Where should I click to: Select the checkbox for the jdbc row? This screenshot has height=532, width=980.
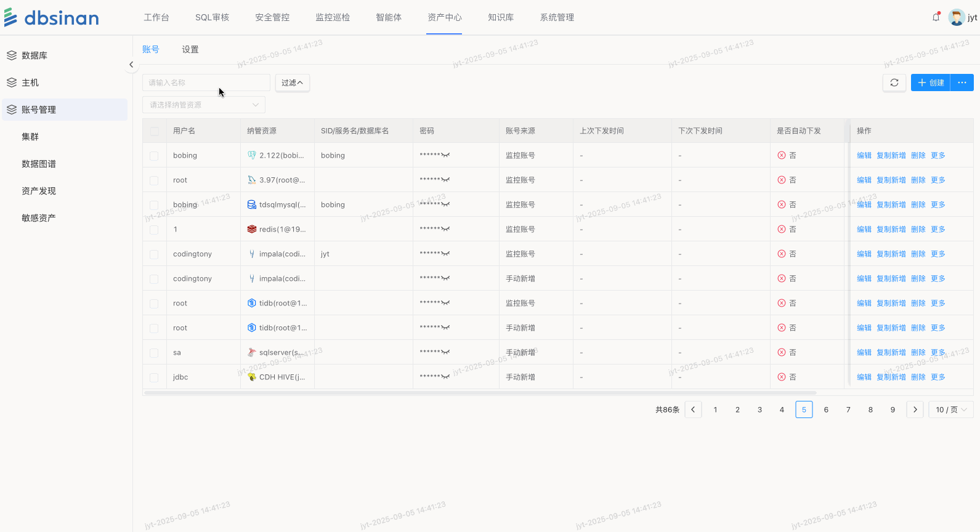[154, 377]
